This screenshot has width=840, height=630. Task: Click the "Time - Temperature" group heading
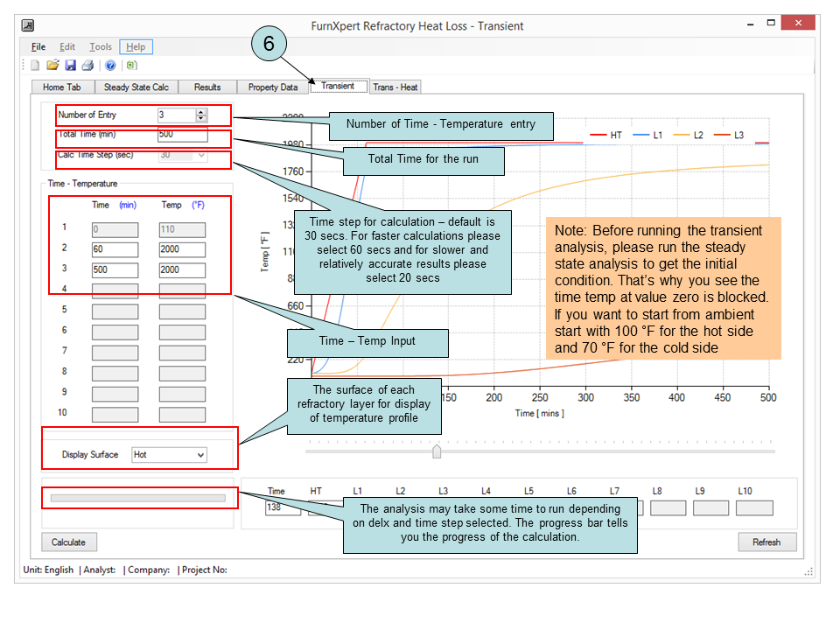82,184
